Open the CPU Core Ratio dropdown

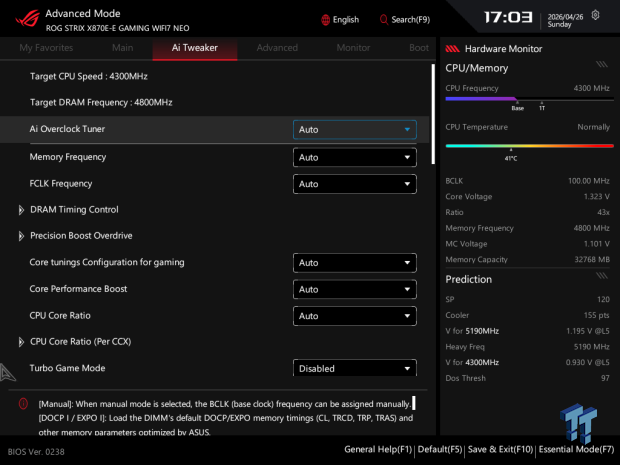click(355, 316)
